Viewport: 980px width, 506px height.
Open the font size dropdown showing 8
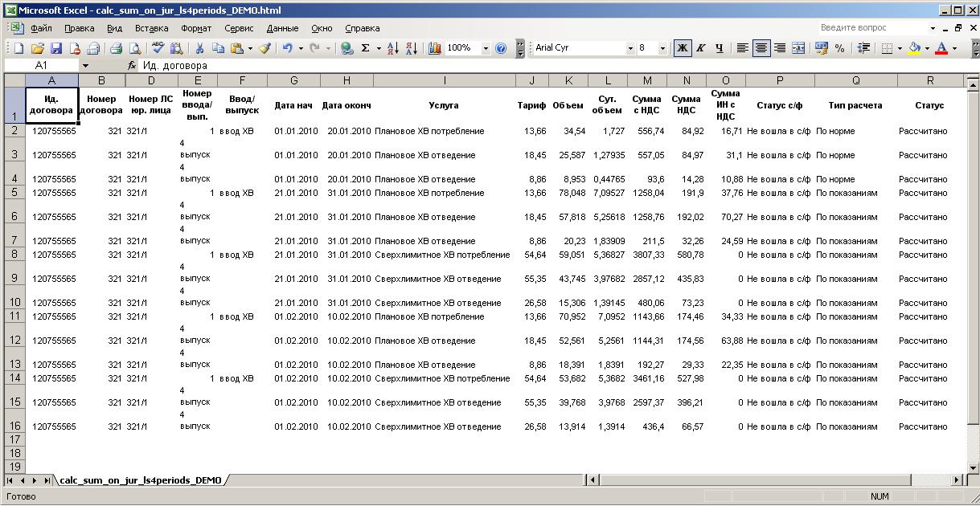pyautogui.click(x=662, y=48)
